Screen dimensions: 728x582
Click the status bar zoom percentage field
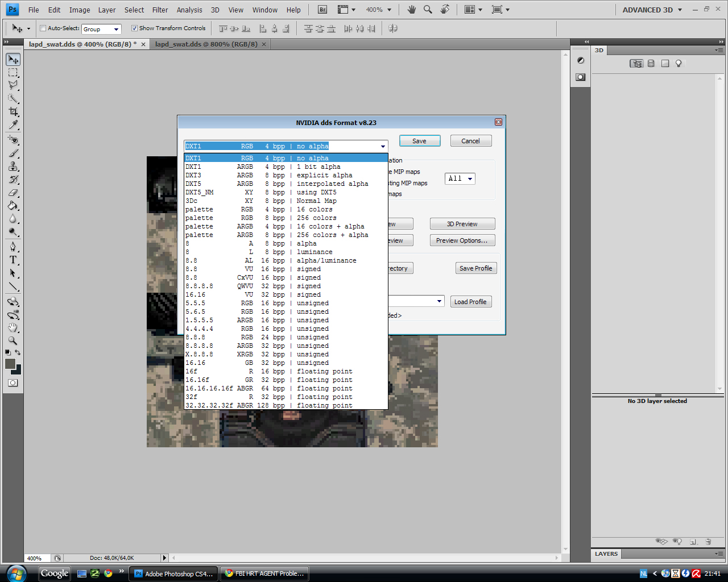pyautogui.click(x=38, y=558)
